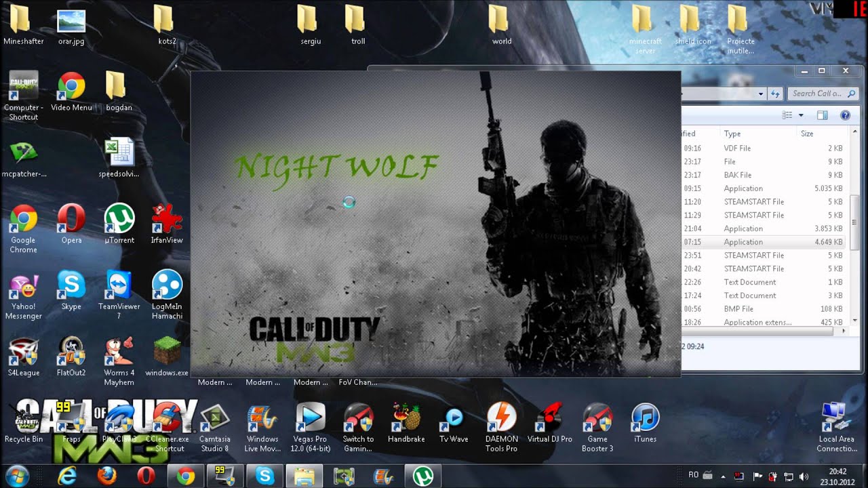Screen dimensions: 868x488
Task: Open the bogdan folder
Action: pos(119,92)
